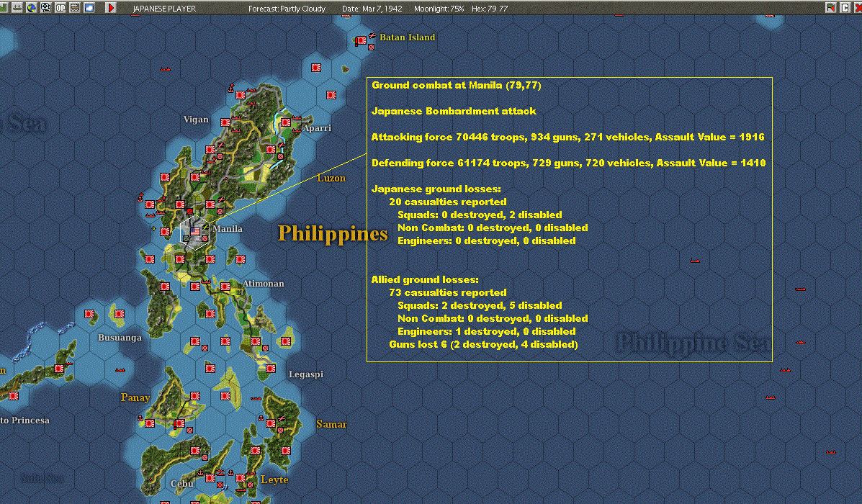
Task: Click the Japanese base near Aparri
Action: tap(286, 122)
